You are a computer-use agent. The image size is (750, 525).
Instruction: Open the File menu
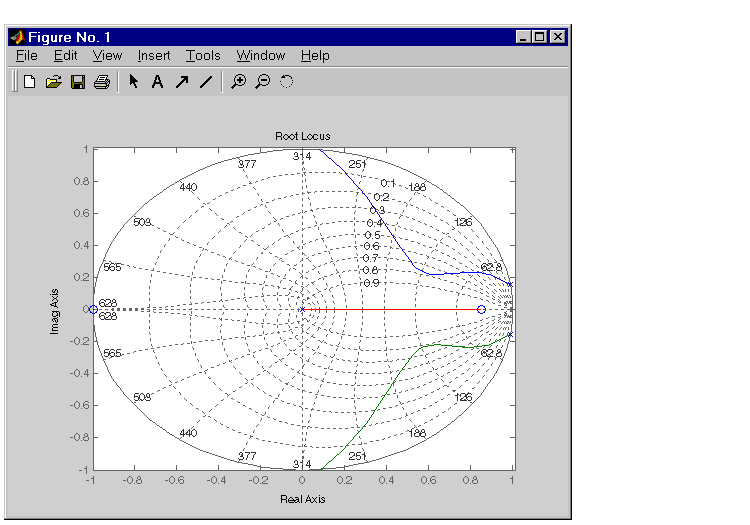[x=27, y=56]
